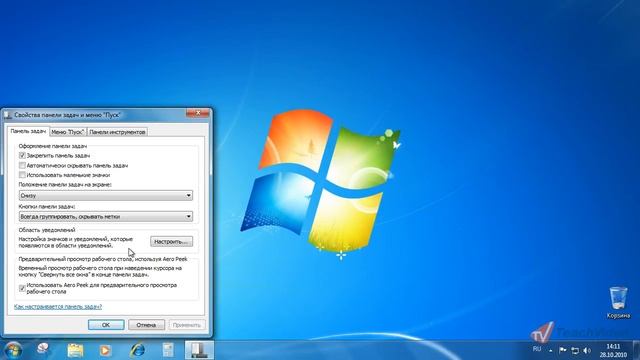Toggle the Использовать Aero Peek checkbox
The image size is (640, 360).
point(22,288)
